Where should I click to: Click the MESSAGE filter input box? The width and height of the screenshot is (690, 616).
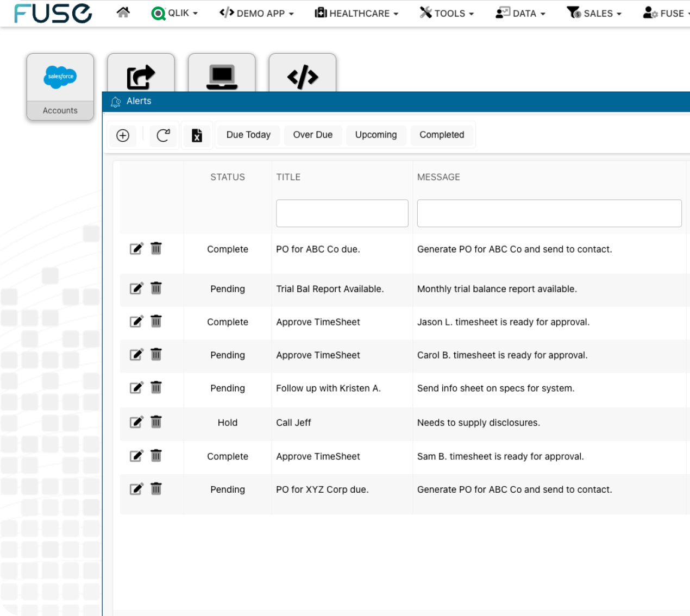549,213
